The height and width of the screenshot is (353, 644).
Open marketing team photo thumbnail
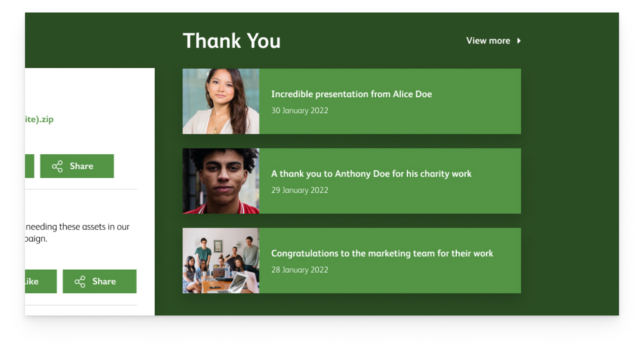click(x=221, y=261)
